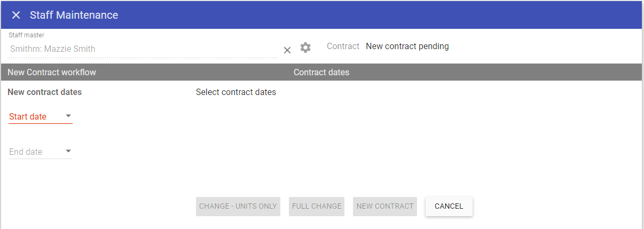Select the New Contract workflow header
Image resolution: width=644 pixels, height=229 pixels.
pos(52,72)
